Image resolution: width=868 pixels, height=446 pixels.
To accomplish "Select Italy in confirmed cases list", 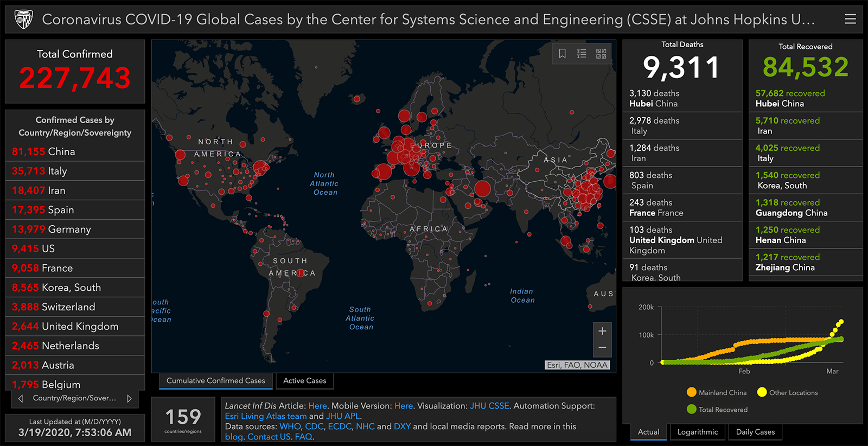I will tap(75, 171).
